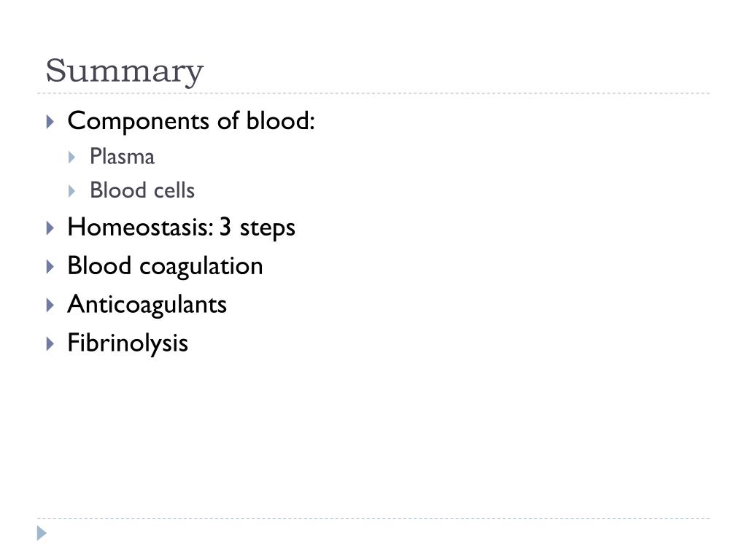Screen dimensions: 747x560
Task: Click the arrow bullet next to Plasma
Action: point(72,157)
